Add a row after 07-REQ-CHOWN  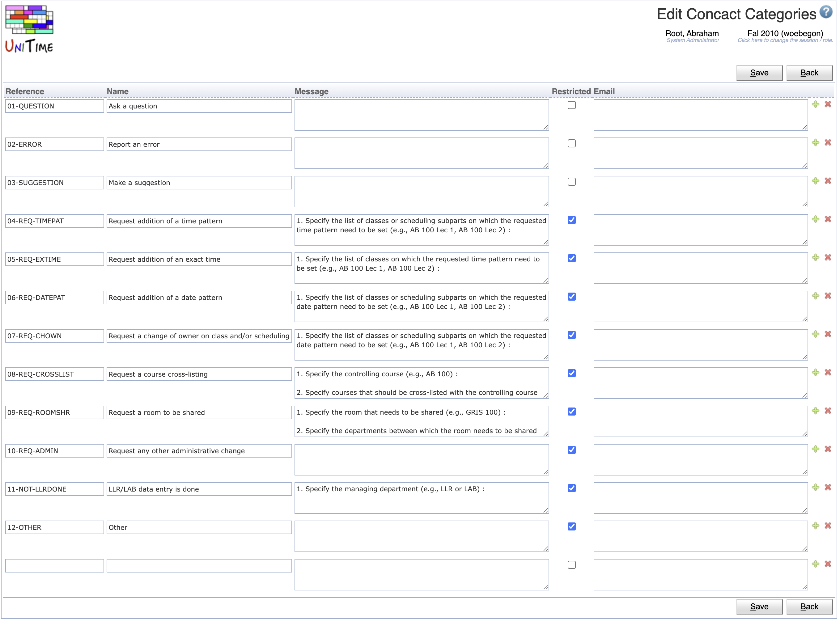tap(816, 335)
